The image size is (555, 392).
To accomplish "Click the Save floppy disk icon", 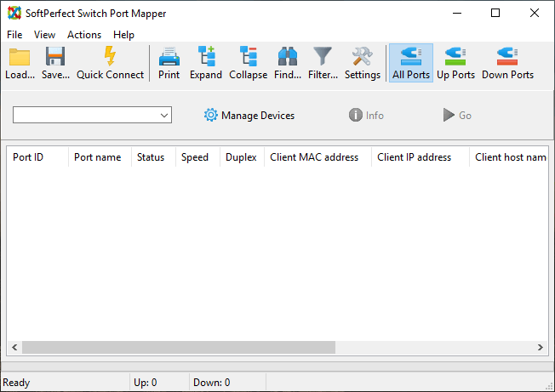I will tap(55, 56).
